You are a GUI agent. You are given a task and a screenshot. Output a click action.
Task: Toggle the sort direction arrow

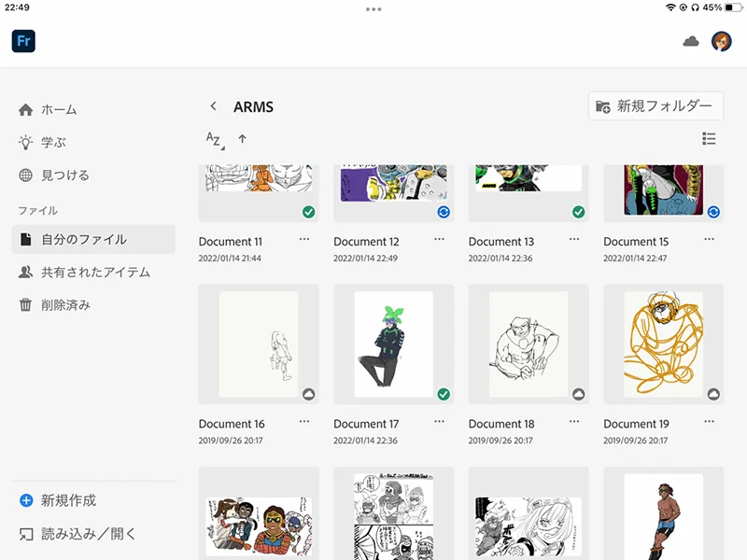pos(243,139)
